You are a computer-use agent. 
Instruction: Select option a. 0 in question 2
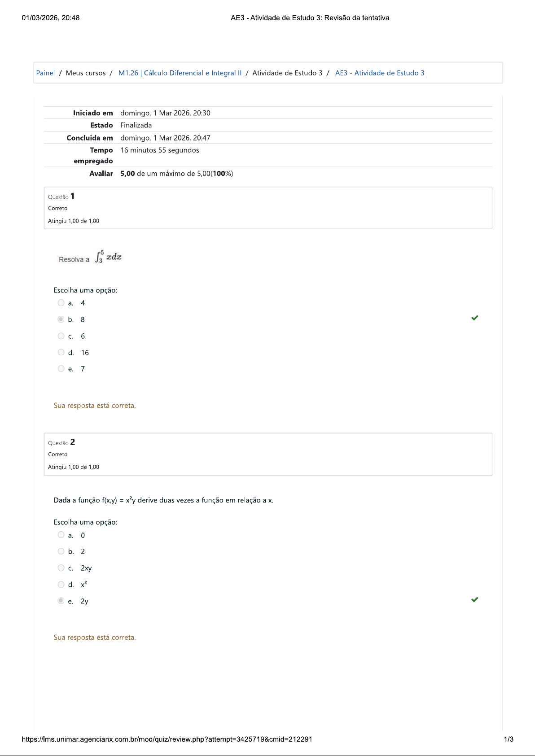pos(61,535)
